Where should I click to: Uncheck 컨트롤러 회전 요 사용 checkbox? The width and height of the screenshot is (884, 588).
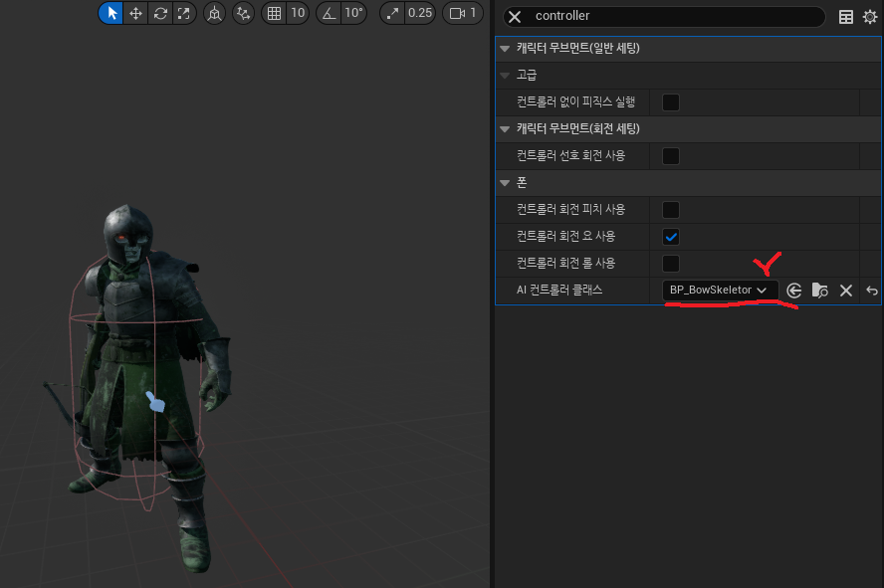click(670, 237)
